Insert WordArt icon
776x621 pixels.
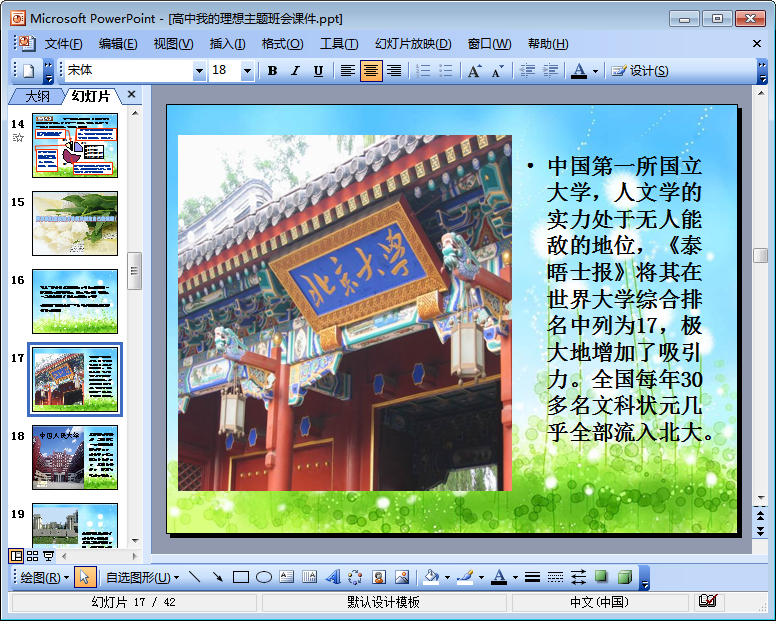click(x=333, y=577)
